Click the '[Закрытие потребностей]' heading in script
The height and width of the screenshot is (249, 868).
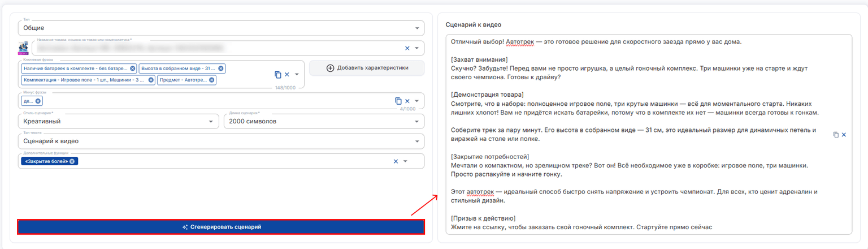click(x=490, y=156)
